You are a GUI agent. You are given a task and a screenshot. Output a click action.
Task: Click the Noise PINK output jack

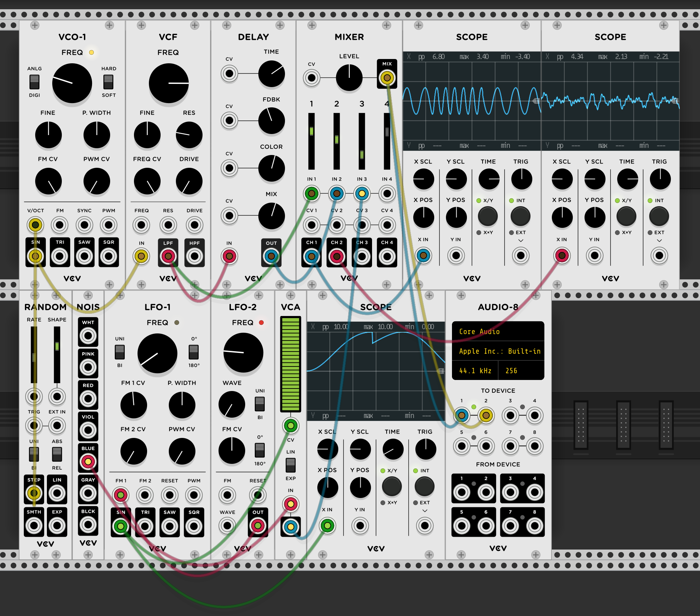click(88, 367)
